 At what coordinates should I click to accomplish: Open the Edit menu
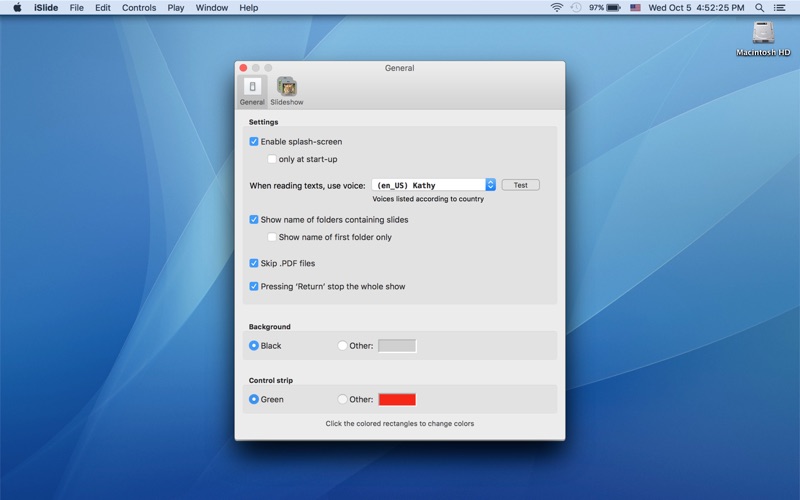(103, 8)
